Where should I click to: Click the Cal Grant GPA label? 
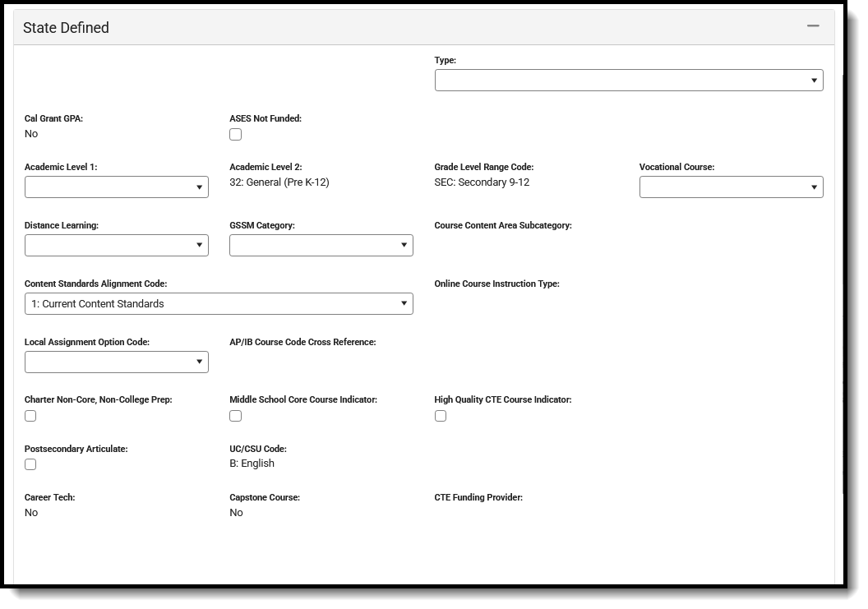click(x=53, y=118)
